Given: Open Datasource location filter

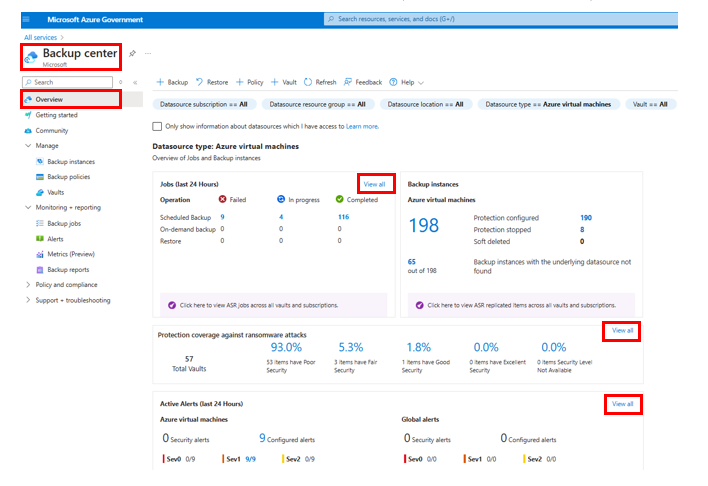Looking at the screenshot, I should pos(426,104).
